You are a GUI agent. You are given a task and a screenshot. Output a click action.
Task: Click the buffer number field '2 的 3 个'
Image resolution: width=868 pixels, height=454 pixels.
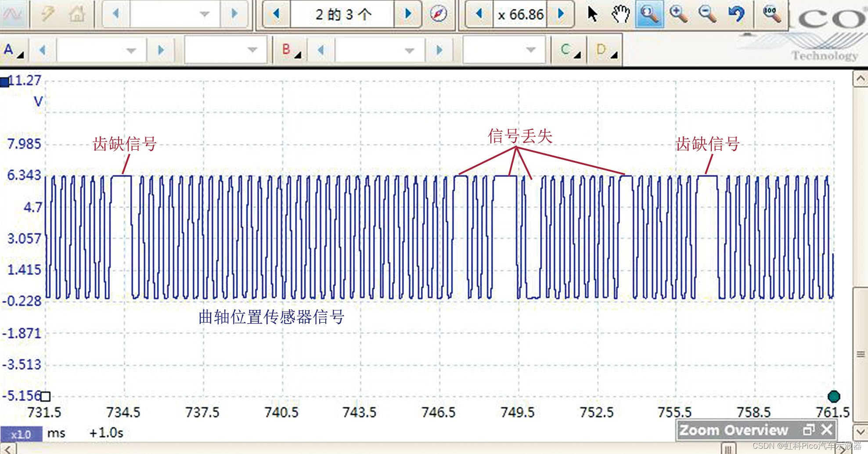tap(343, 14)
